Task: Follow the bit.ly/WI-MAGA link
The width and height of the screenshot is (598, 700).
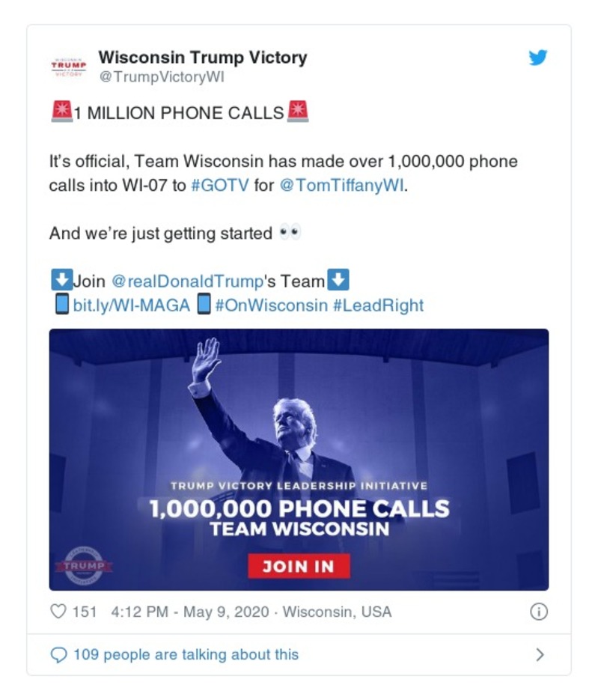Action: pyautogui.click(x=131, y=305)
